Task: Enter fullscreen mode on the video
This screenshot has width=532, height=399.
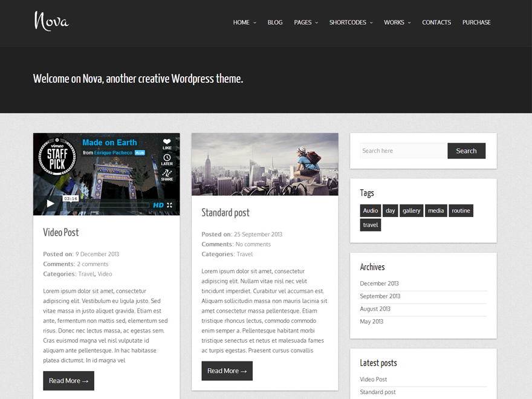Action: (x=170, y=205)
